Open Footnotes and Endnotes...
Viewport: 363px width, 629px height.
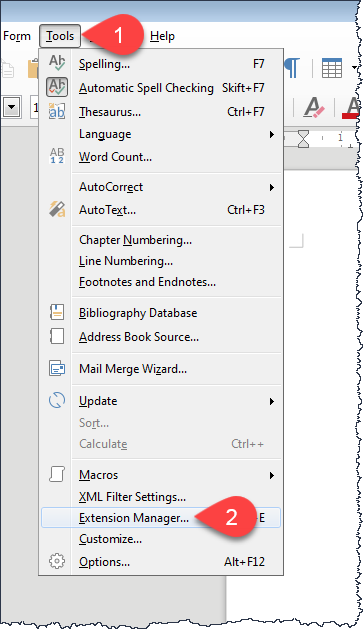click(x=161, y=282)
